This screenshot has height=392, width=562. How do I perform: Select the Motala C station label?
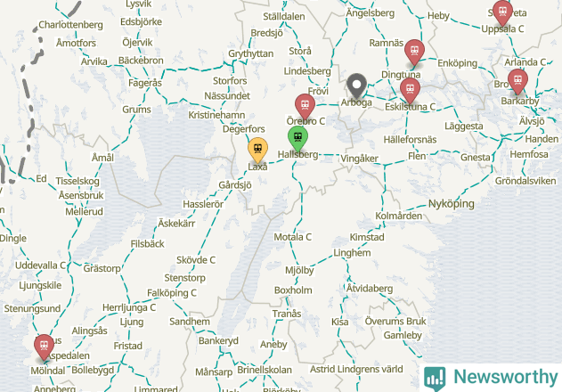click(292, 237)
